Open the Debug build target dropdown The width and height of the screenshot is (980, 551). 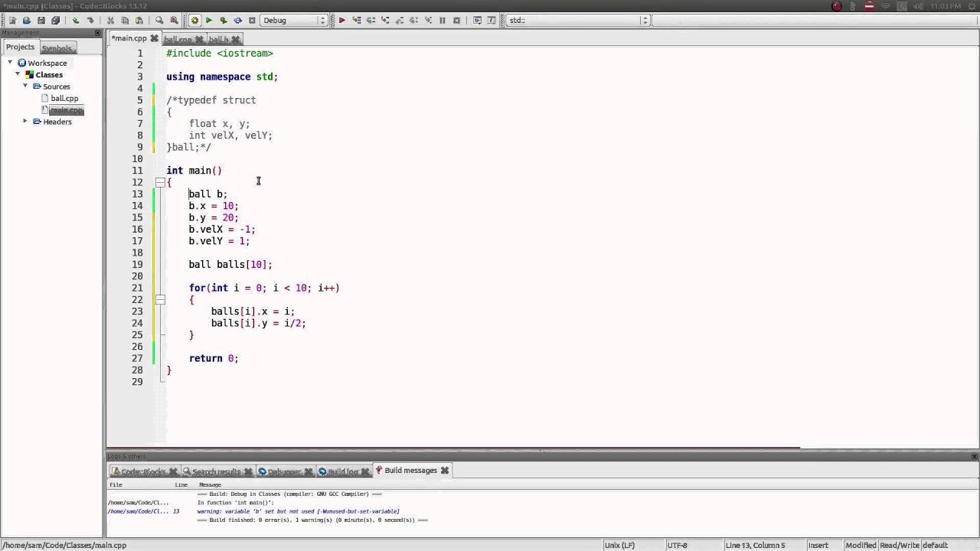coord(294,21)
